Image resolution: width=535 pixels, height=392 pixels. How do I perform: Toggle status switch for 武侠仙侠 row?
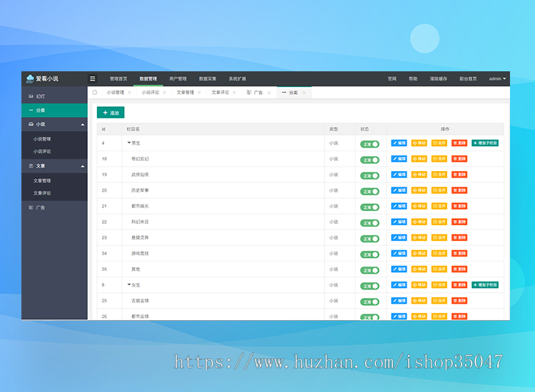click(370, 175)
